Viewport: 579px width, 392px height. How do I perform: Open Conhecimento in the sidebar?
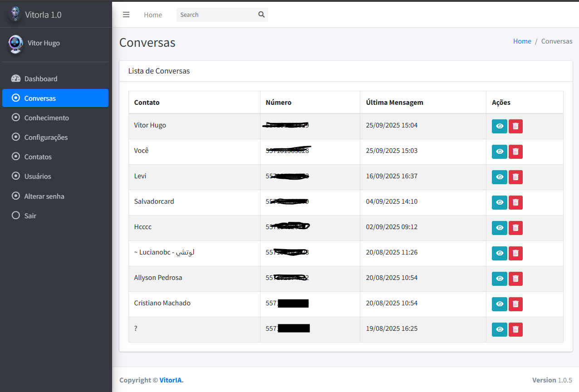(46, 118)
